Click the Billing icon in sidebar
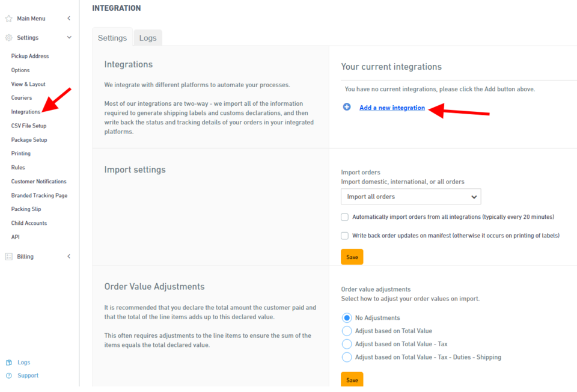Screen dimensions: 577x392 pyautogui.click(x=8, y=257)
